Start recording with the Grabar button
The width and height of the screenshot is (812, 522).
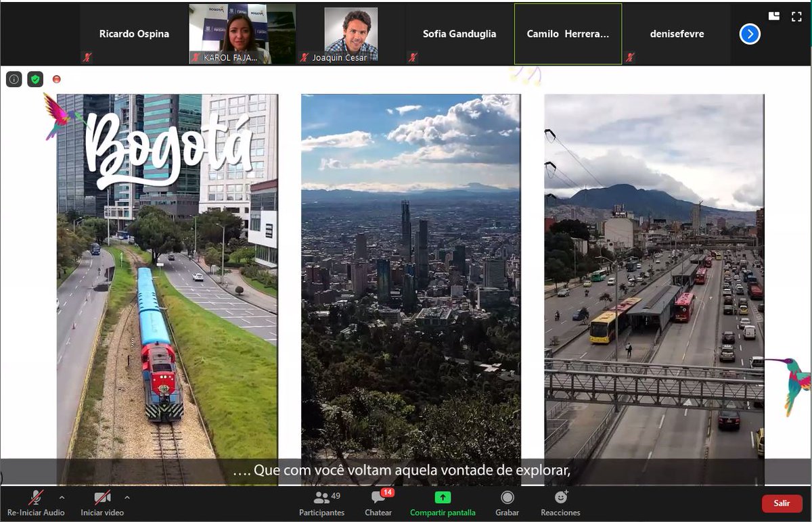tap(507, 504)
